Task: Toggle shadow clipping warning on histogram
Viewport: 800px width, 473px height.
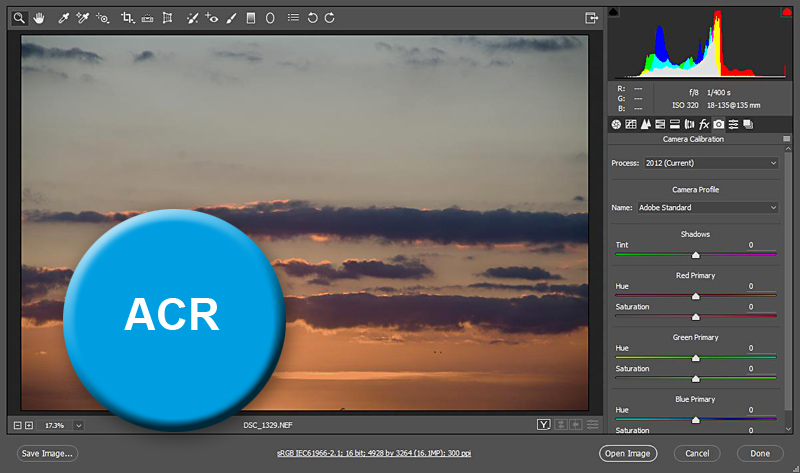Action: (x=614, y=12)
